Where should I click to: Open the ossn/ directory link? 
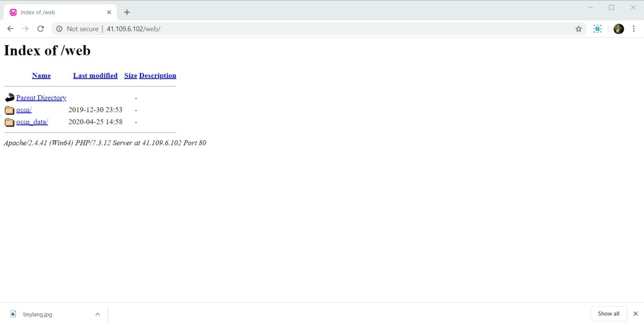(24, 110)
